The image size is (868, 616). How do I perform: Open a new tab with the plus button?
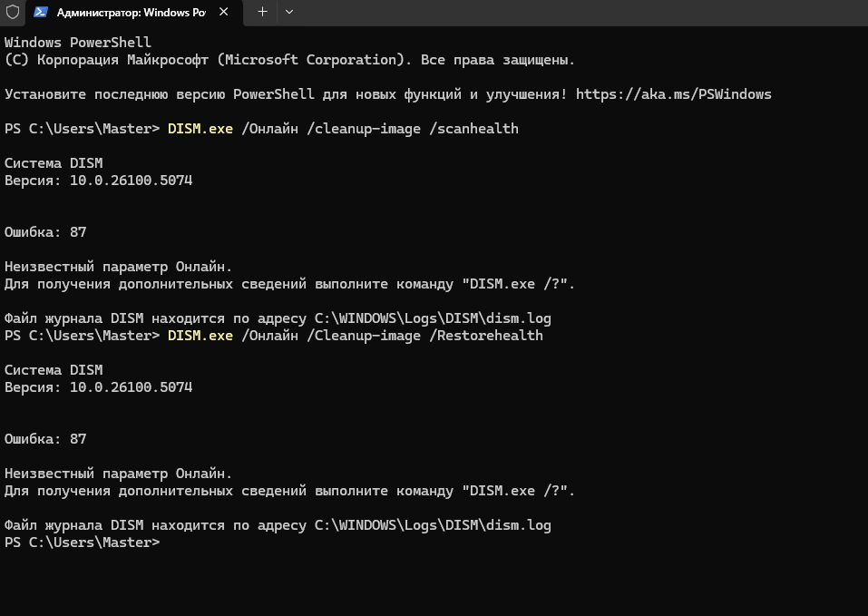pyautogui.click(x=262, y=12)
